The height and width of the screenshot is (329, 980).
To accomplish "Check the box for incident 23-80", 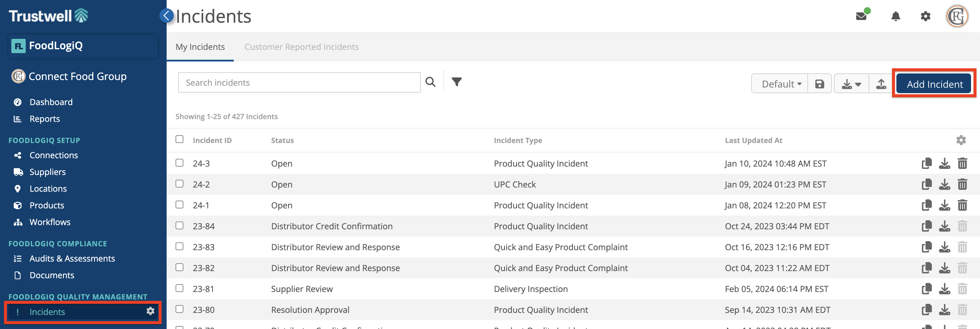I will click(179, 309).
